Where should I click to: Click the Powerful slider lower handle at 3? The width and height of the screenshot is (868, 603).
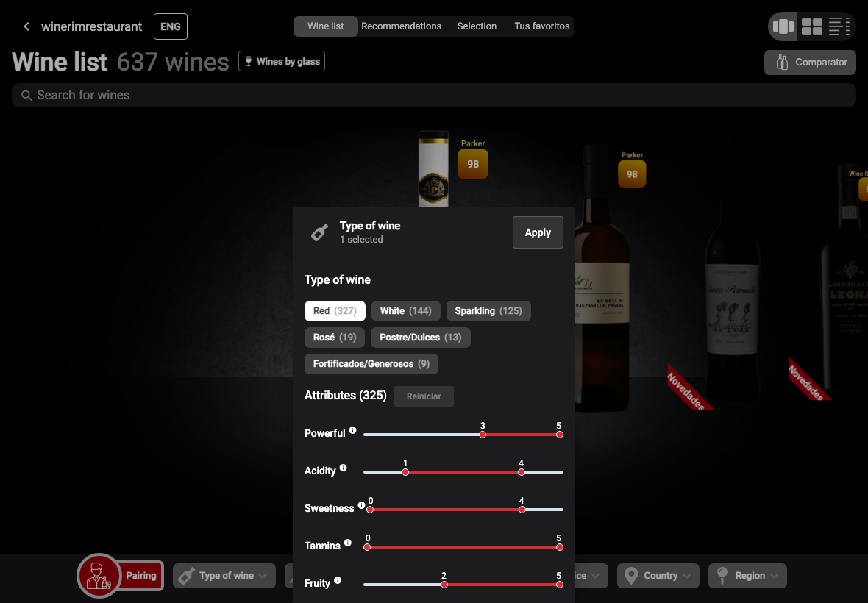tap(483, 435)
